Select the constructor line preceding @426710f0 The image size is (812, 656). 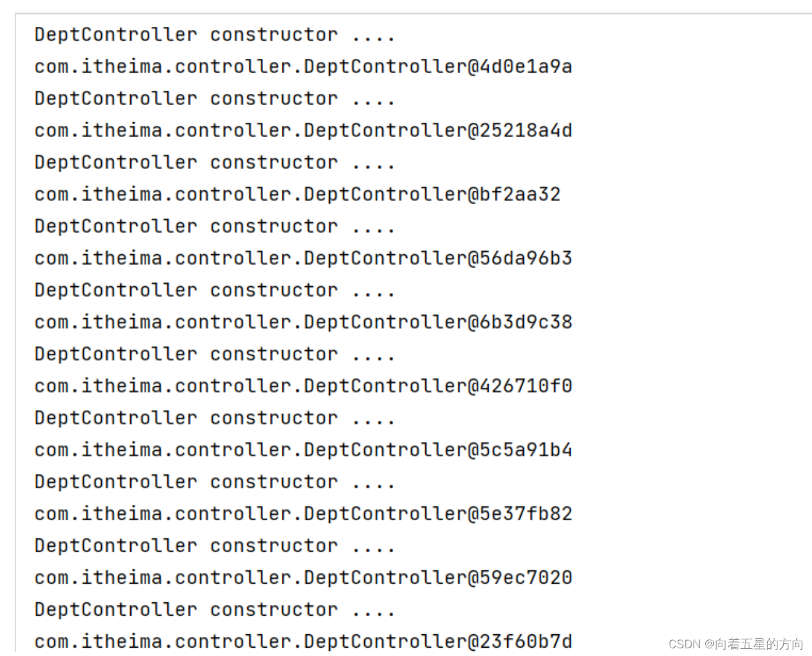[215, 354]
